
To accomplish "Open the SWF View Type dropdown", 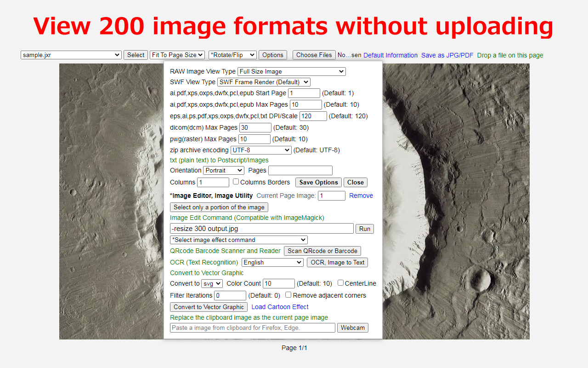I will [263, 82].
